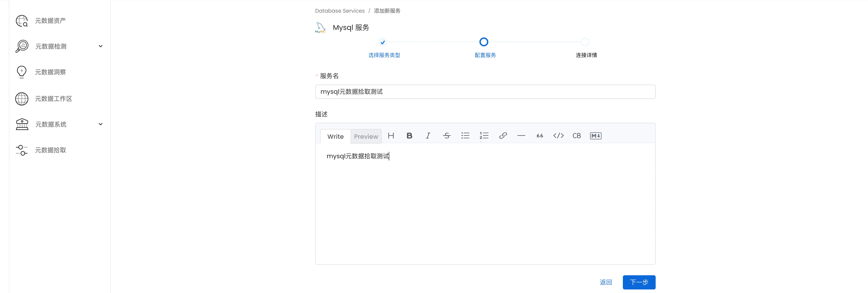This screenshot has height=293, width=868.
Task: Insert a horizontal rule line
Action: [521, 136]
